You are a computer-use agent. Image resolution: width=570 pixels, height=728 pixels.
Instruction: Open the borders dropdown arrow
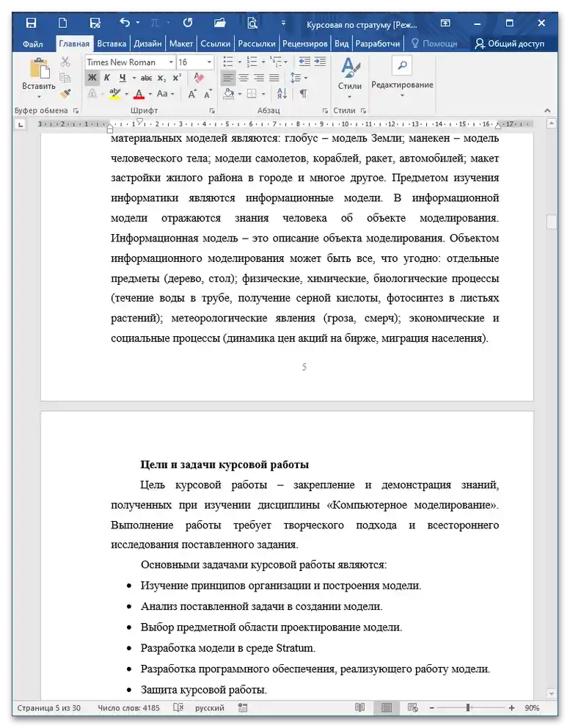263,94
